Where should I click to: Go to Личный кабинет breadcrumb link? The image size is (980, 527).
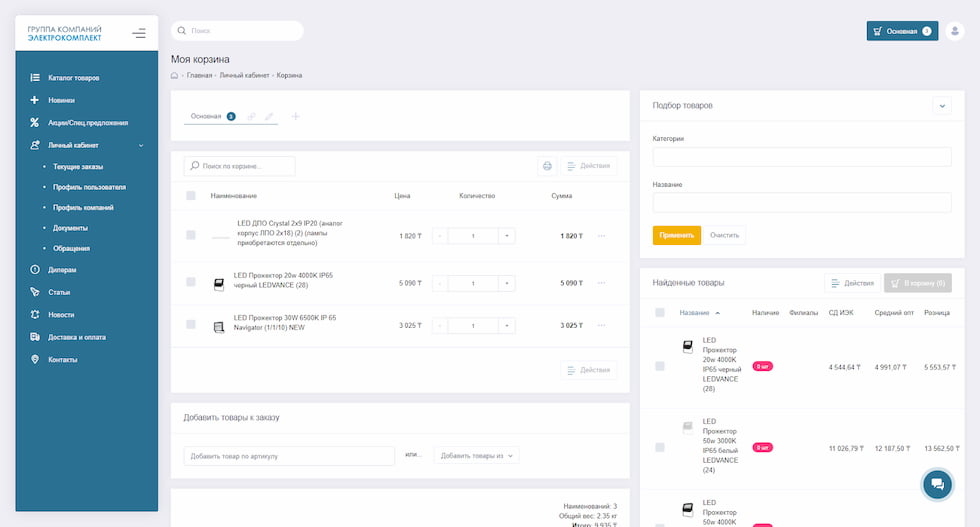click(244, 75)
